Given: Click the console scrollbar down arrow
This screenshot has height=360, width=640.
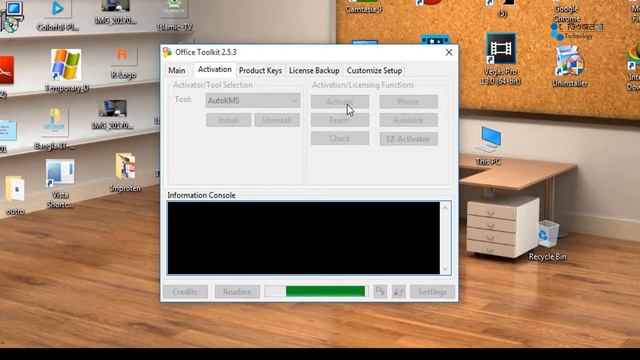Looking at the screenshot, I should click(445, 269).
